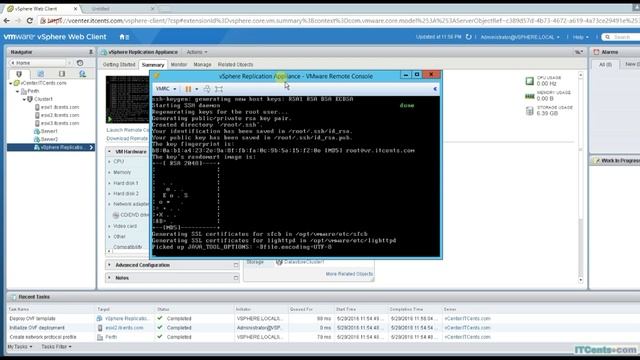Click the vSphere Replication target link in Recent Tasks
Viewport: 640px width, 360px height.
point(127,318)
